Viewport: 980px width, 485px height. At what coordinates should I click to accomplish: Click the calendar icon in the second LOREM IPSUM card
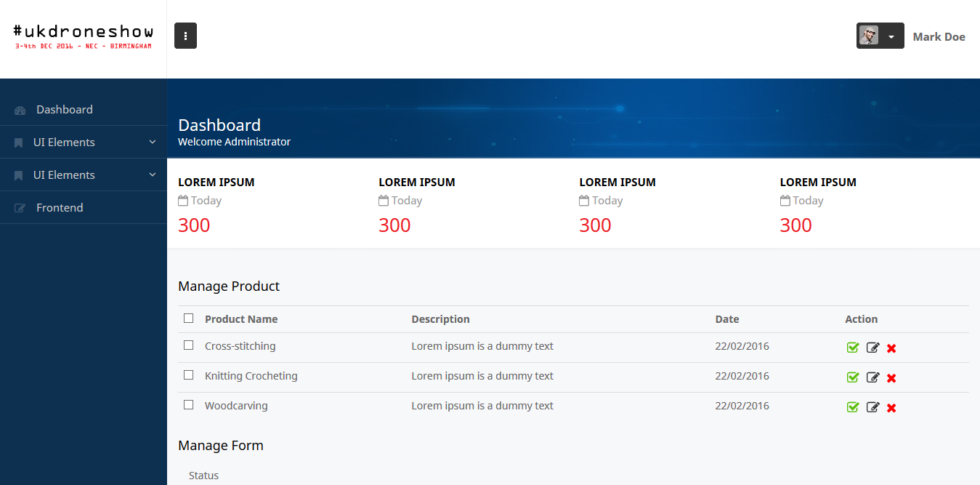point(384,200)
